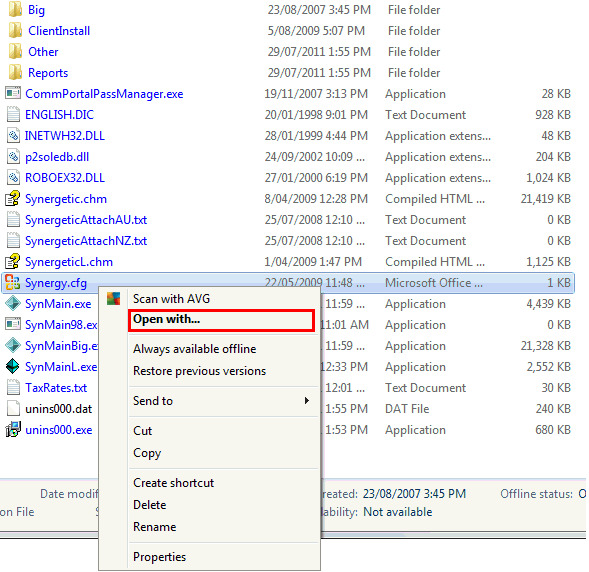The image size is (589, 572).
Task: Click the 20/01/1998 9:01 PM date
Action: click(x=316, y=115)
